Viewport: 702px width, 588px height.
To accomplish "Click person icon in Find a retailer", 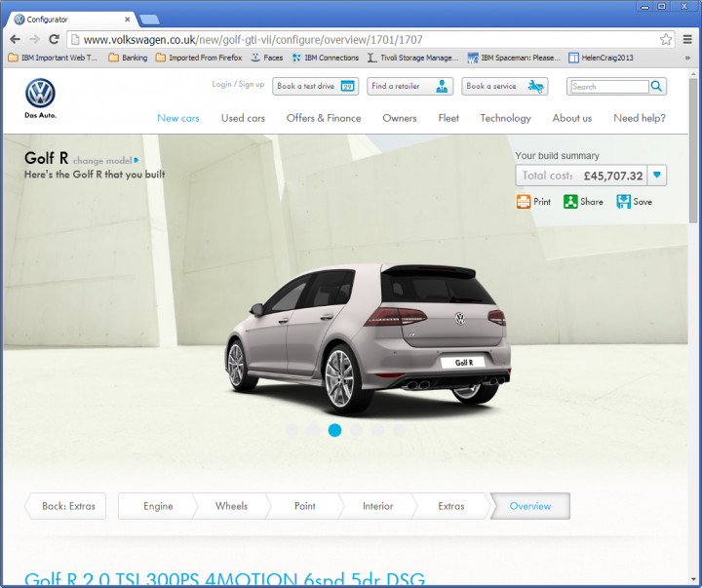I will coord(442,86).
